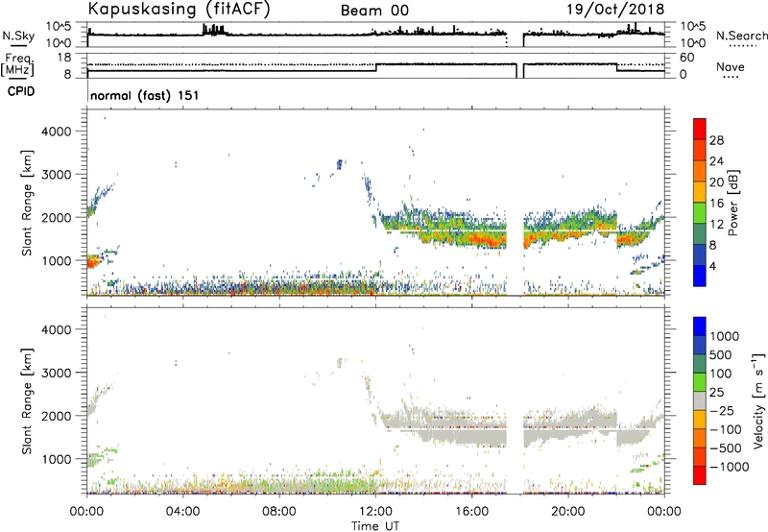The height and width of the screenshot is (532, 768).
Task: Click the red top segment of Power colorbar
Action: tap(700, 129)
